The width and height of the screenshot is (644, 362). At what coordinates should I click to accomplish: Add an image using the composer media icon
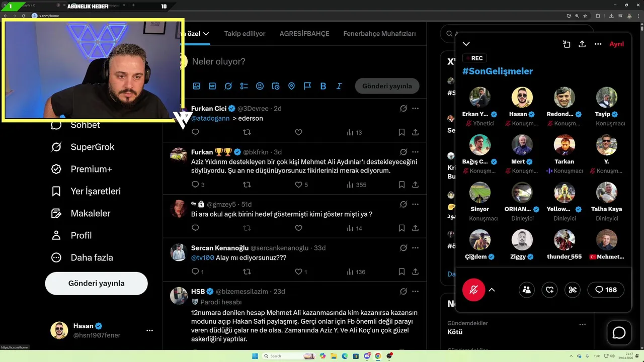coord(196,86)
